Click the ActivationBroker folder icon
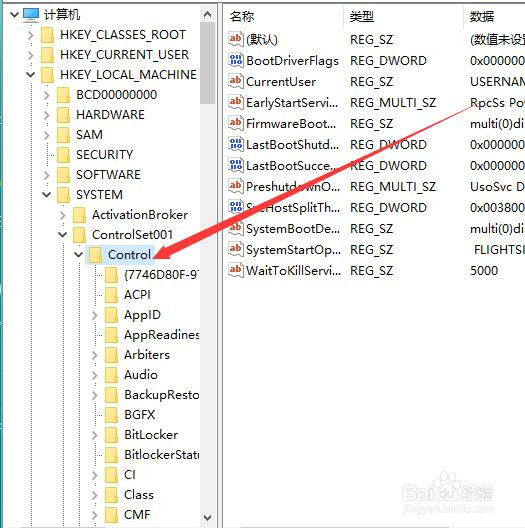Screen dimensions: 525x528 (x=79, y=215)
